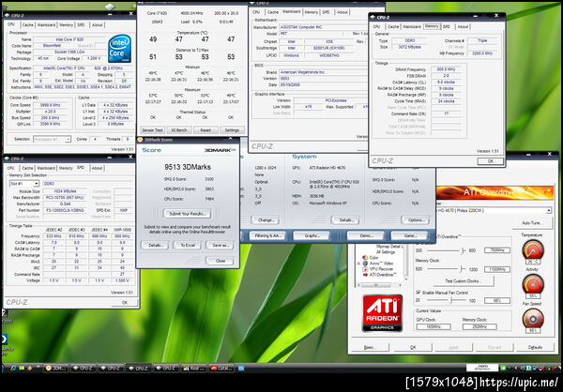Select CPU tab in CPU-Z Memory window
Image resolution: width=563 pixels, height=392 pixels.
376,26
